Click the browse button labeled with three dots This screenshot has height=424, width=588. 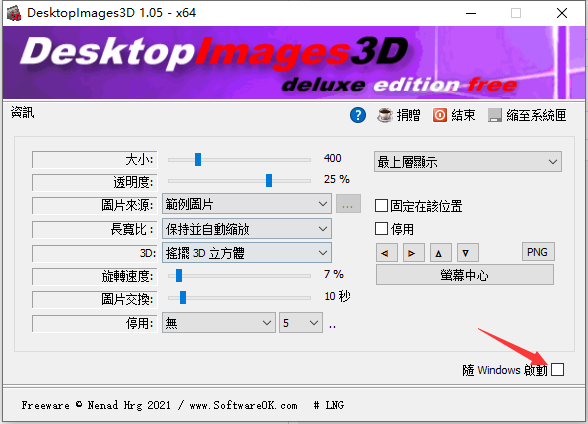[x=348, y=204]
